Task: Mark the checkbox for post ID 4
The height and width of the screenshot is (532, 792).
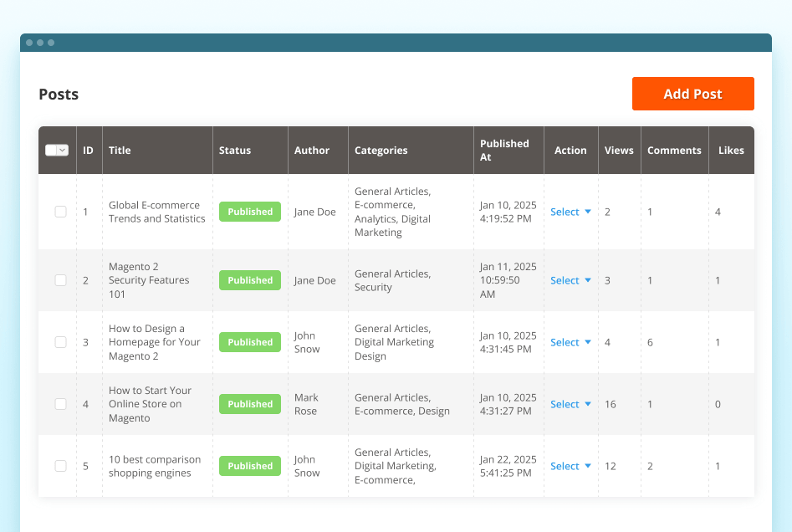Action: 61,404
